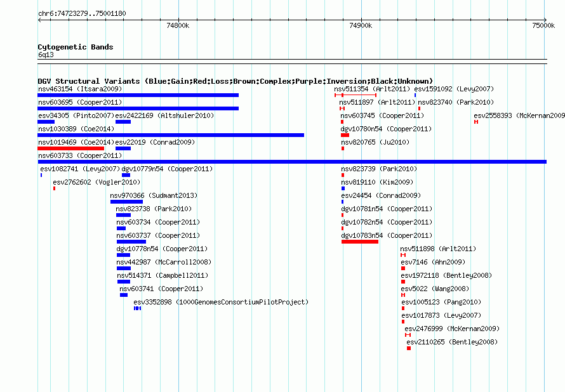Open the esv34305 (Pinto2007) variant

[x=76, y=115]
